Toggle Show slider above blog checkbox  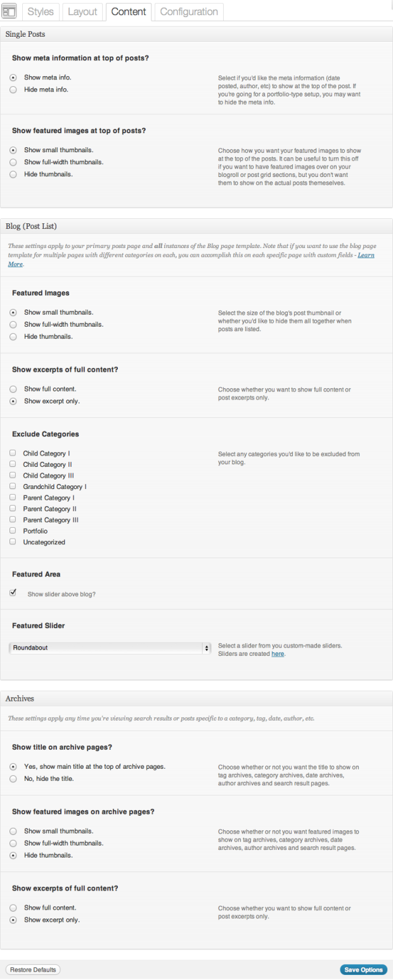pyautogui.click(x=13, y=593)
